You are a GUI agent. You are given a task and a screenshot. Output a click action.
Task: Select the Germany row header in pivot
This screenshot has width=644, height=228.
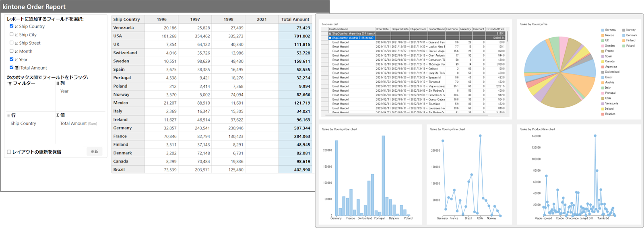[x=128, y=128]
